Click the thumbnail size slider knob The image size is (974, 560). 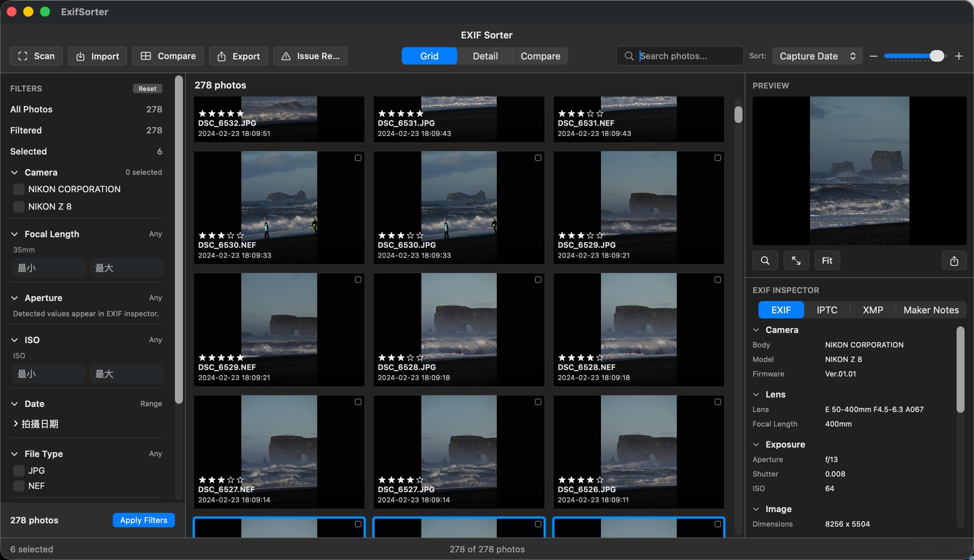point(936,56)
